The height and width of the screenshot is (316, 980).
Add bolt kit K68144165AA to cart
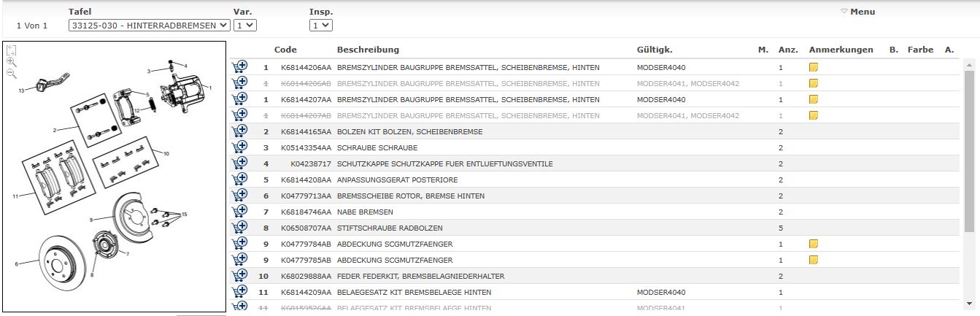coord(239,131)
